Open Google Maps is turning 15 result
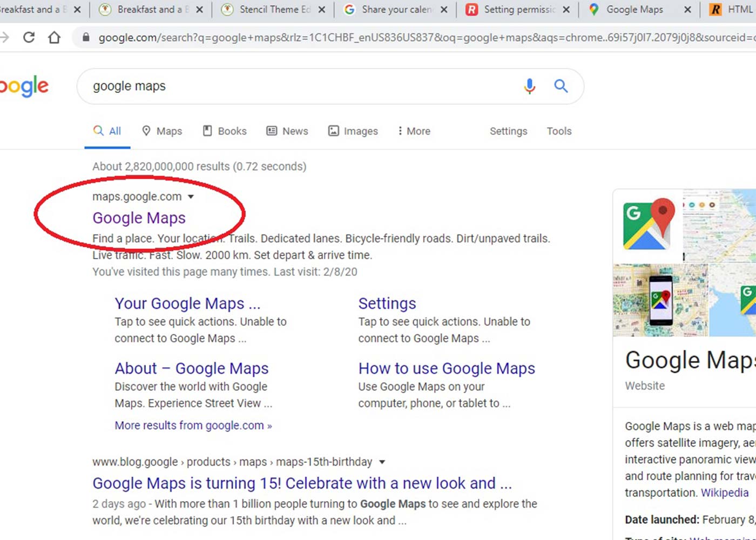The width and height of the screenshot is (756, 540). [x=302, y=483]
